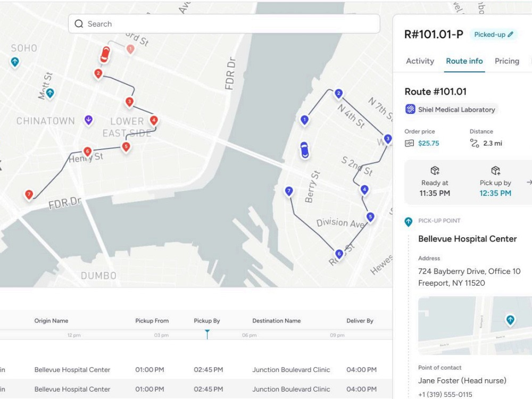Image resolution: width=532 pixels, height=399 pixels.
Task: Click the Shiel Medical Laboratory chip
Action: [451, 109]
